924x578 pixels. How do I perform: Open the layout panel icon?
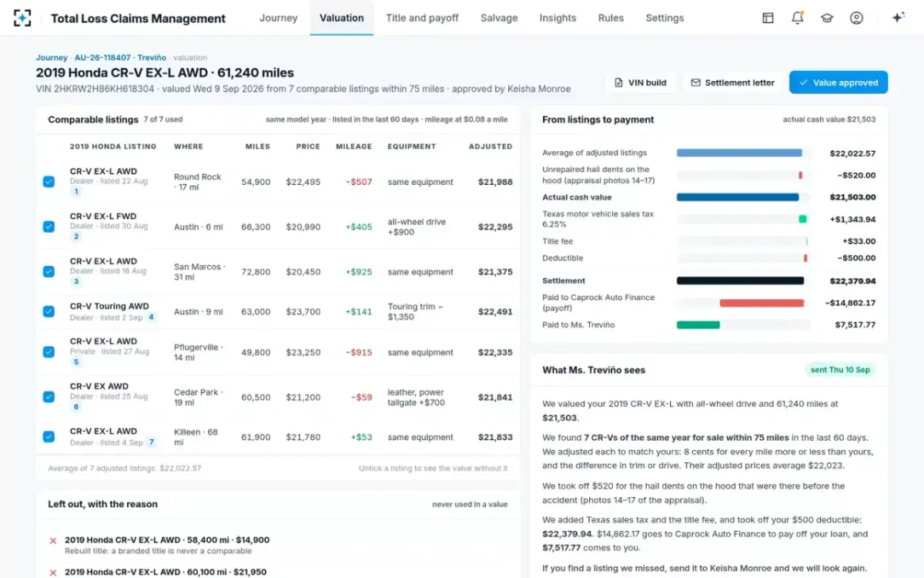pyautogui.click(x=768, y=18)
